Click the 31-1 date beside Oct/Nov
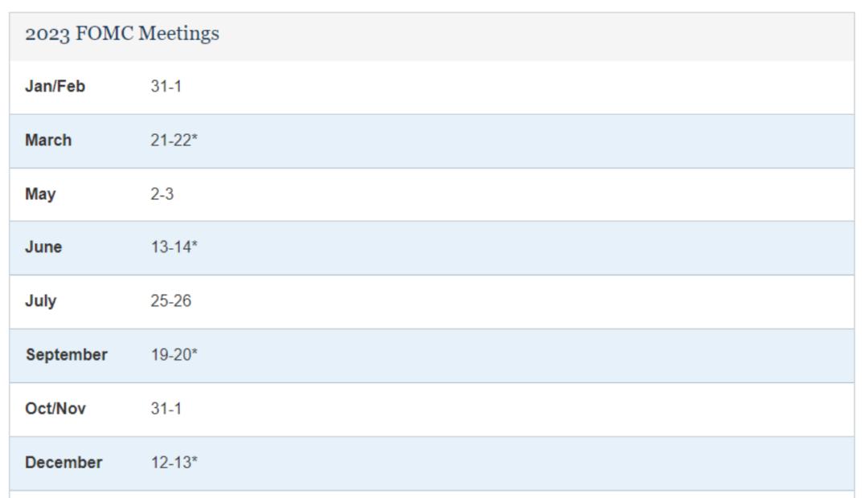 coord(166,408)
